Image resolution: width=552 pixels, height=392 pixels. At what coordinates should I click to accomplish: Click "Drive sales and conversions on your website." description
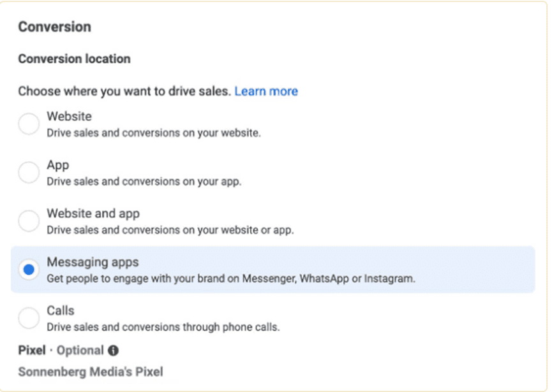coord(154,133)
